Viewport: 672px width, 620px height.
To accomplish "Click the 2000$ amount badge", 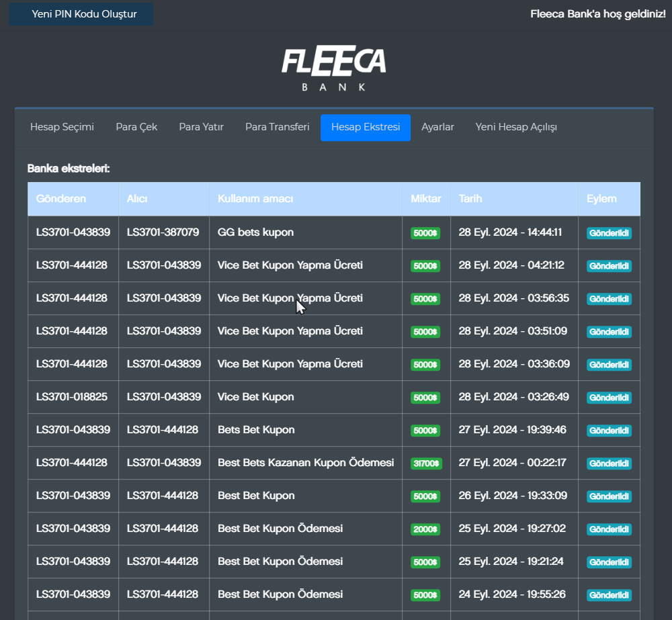I will tap(425, 529).
